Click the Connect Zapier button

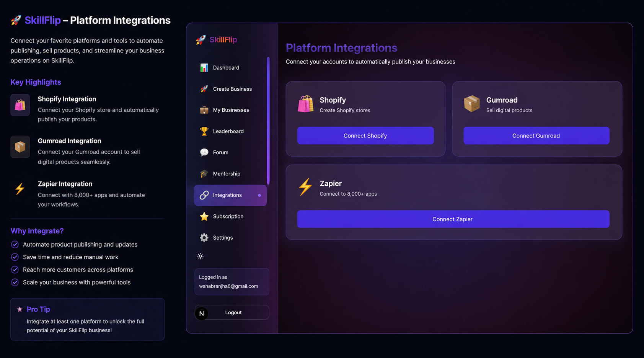click(453, 219)
